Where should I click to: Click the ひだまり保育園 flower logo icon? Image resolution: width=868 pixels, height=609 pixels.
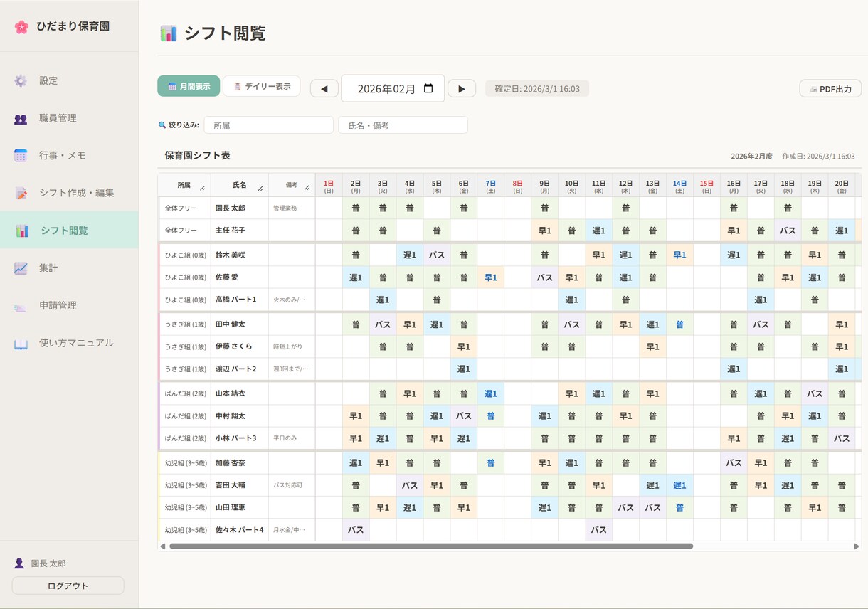click(x=21, y=27)
